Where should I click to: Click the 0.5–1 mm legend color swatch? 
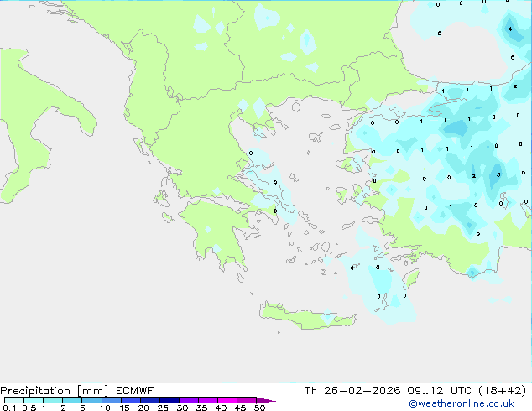34,400
